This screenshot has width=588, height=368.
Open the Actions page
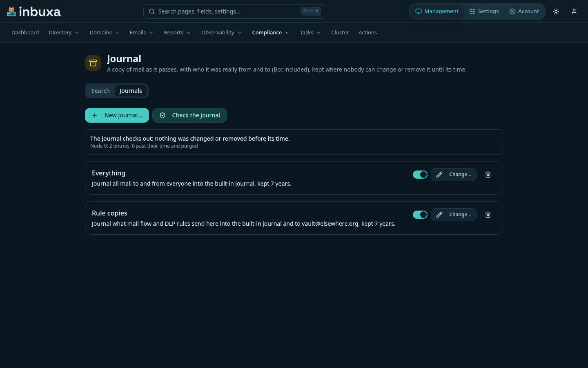coord(367,33)
